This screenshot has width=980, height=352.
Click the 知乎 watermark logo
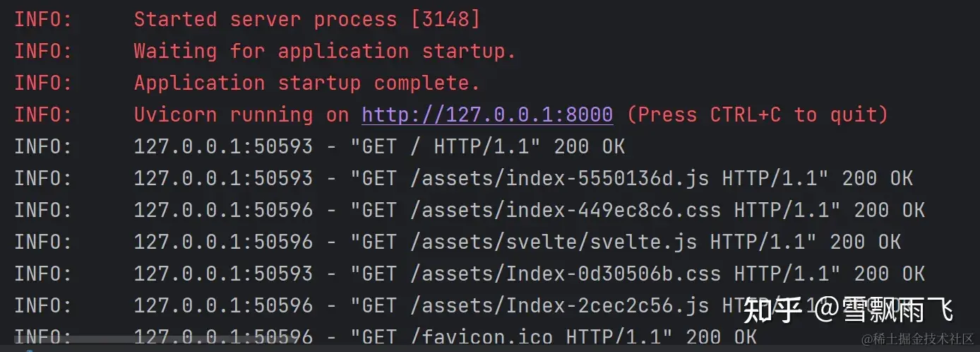(773, 310)
